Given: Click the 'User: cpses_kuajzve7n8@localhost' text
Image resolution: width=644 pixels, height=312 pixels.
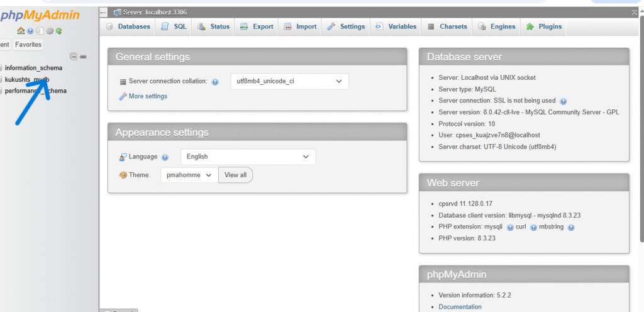Looking at the screenshot, I should (x=489, y=135).
